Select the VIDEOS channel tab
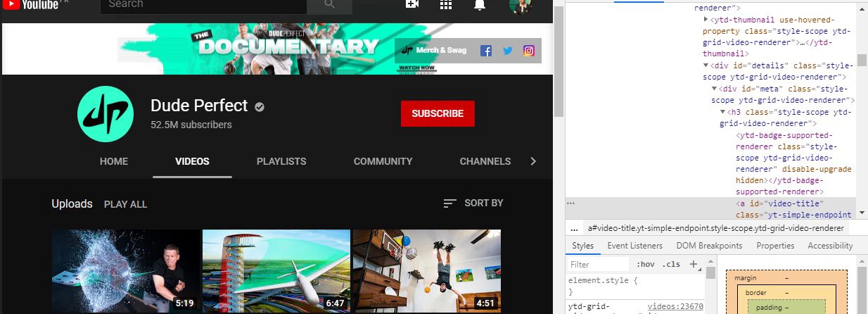This screenshot has height=314, width=868. click(192, 161)
